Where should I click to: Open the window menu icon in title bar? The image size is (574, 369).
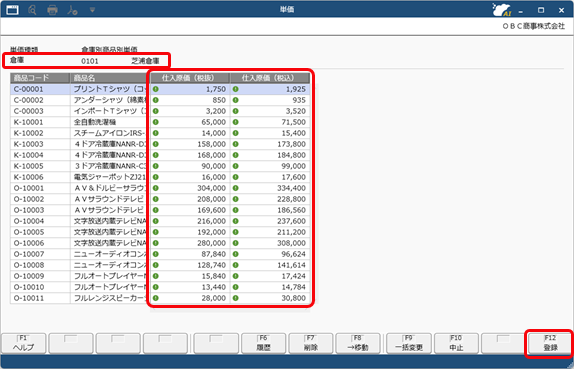click(x=12, y=10)
